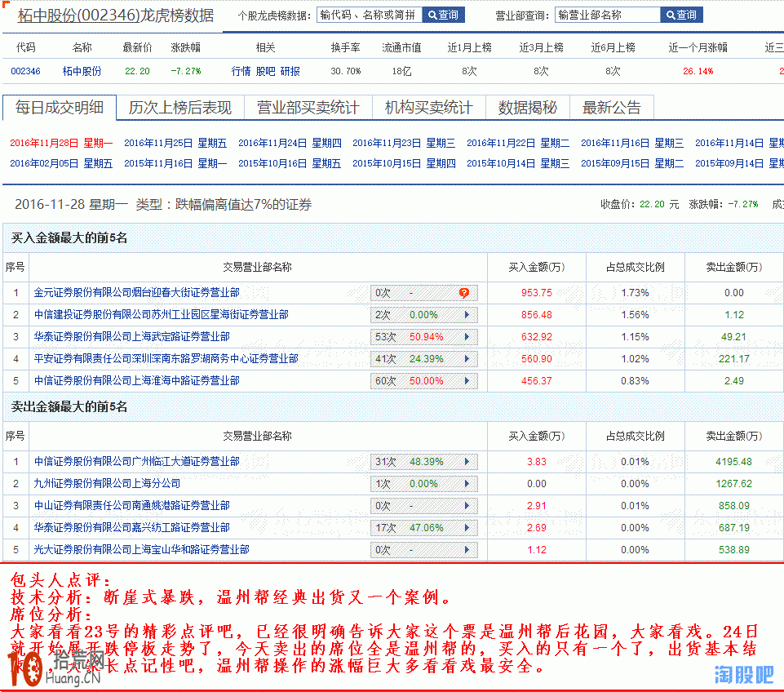Open the 最新公告 tab
Viewport: 784px width, 692px height.
[x=612, y=108]
